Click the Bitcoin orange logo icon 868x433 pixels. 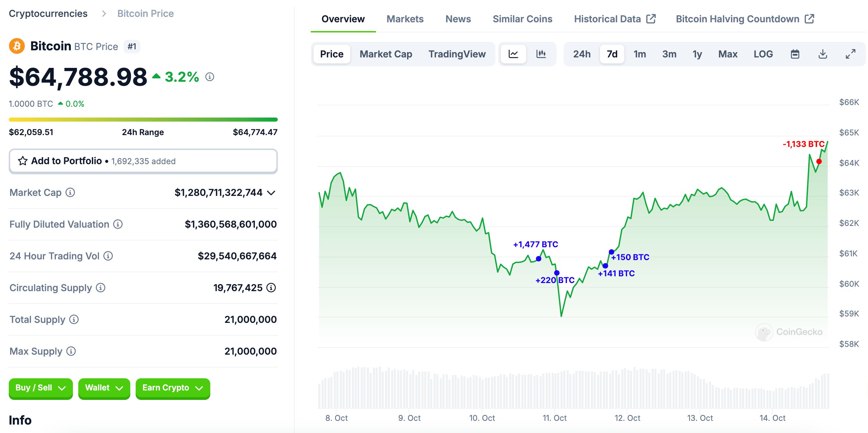tap(17, 46)
